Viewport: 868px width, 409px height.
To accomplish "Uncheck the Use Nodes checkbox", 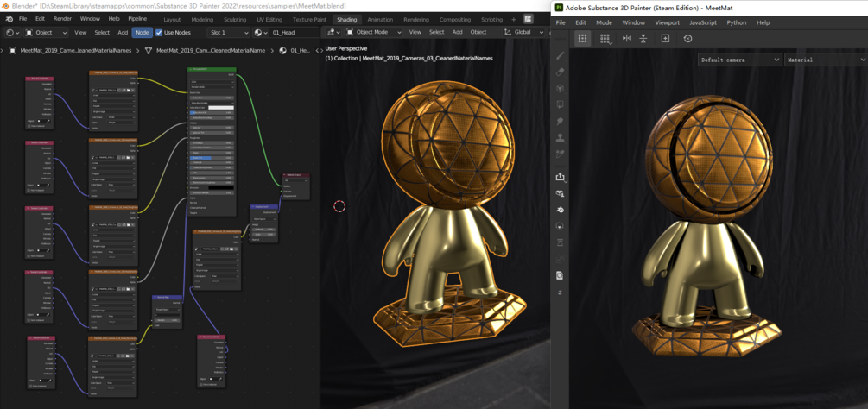I will (x=160, y=33).
